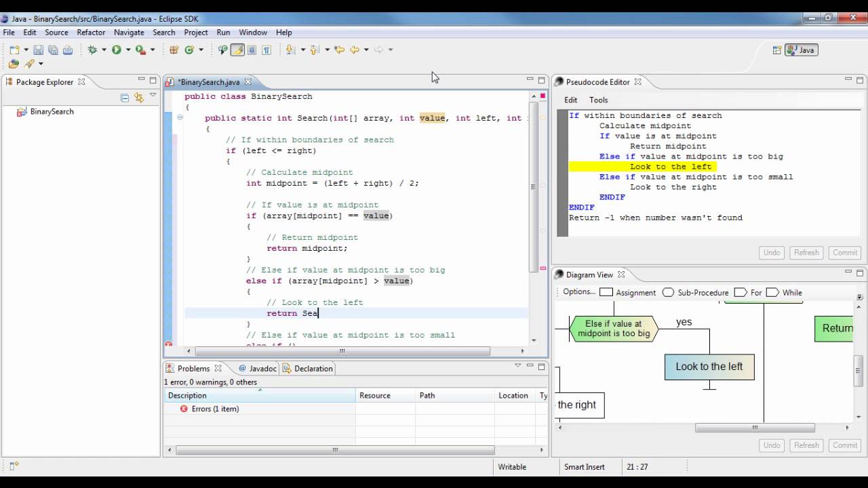The width and height of the screenshot is (868, 488).
Task: Click the Back navigation arrow
Action: [354, 49]
